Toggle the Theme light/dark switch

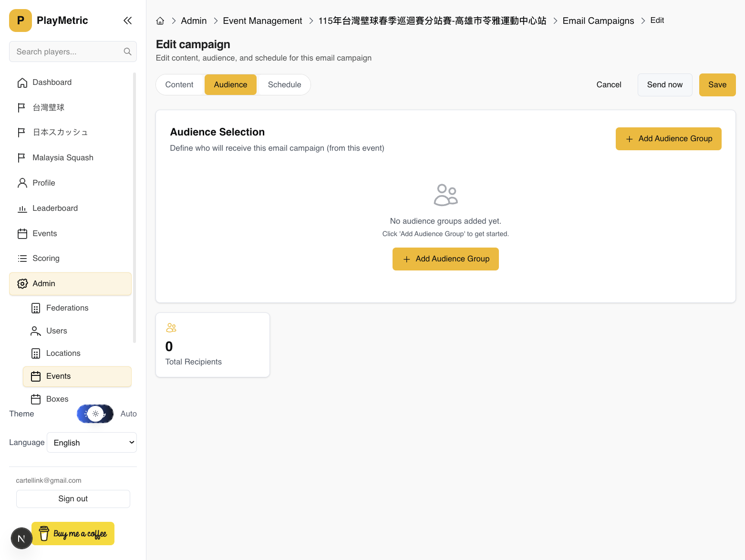point(95,414)
